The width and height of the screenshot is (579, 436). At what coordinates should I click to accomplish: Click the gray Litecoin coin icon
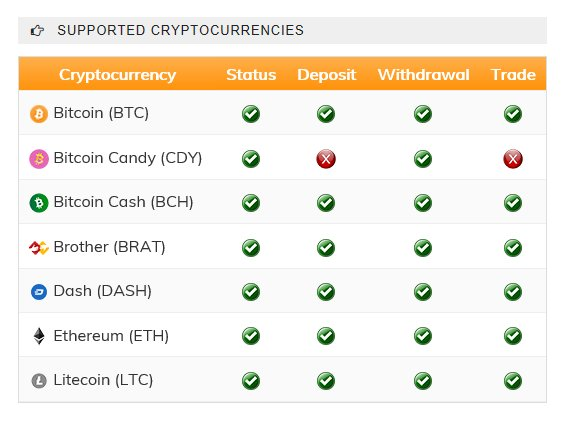39,381
